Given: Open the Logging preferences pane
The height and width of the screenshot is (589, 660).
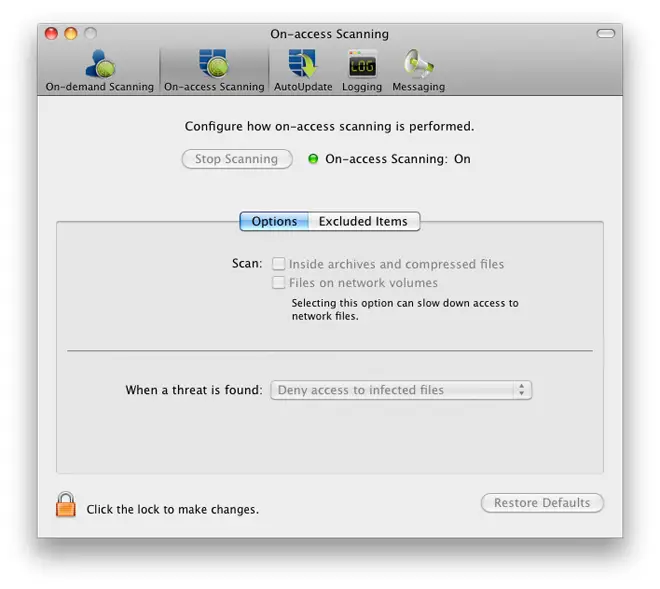Looking at the screenshot, I should 362,70.
